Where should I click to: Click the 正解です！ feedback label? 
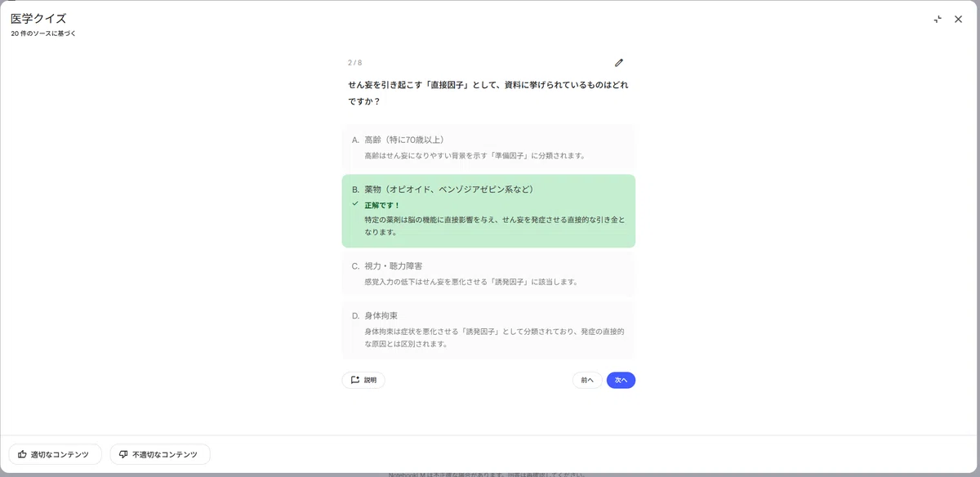[x=382, y=205]
